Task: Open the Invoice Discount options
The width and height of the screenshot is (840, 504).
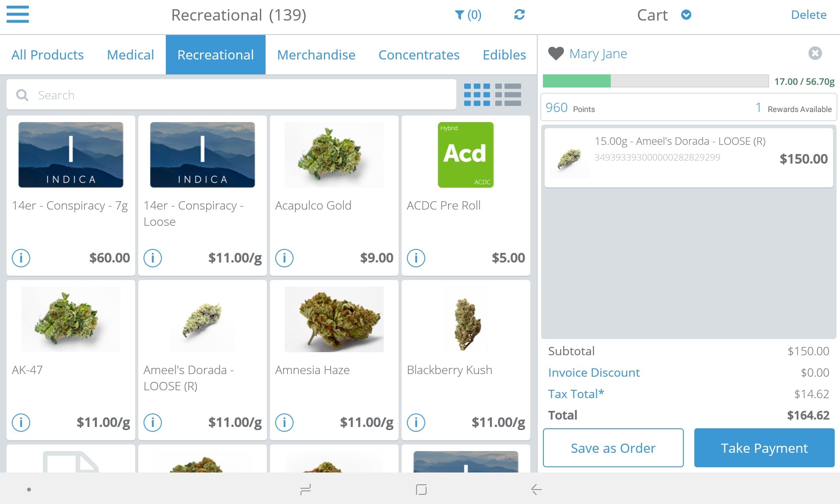Action: (x=594, y=372)
